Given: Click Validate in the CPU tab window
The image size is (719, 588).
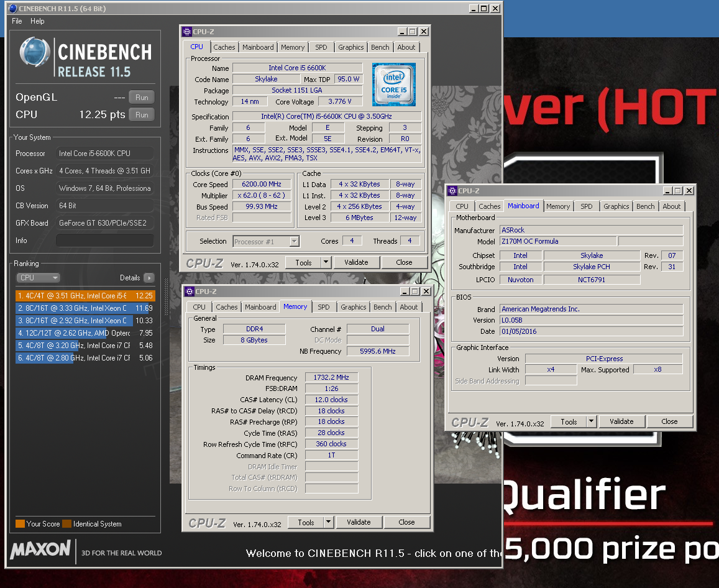Looking at the screenshot, I should pos(356,262).
